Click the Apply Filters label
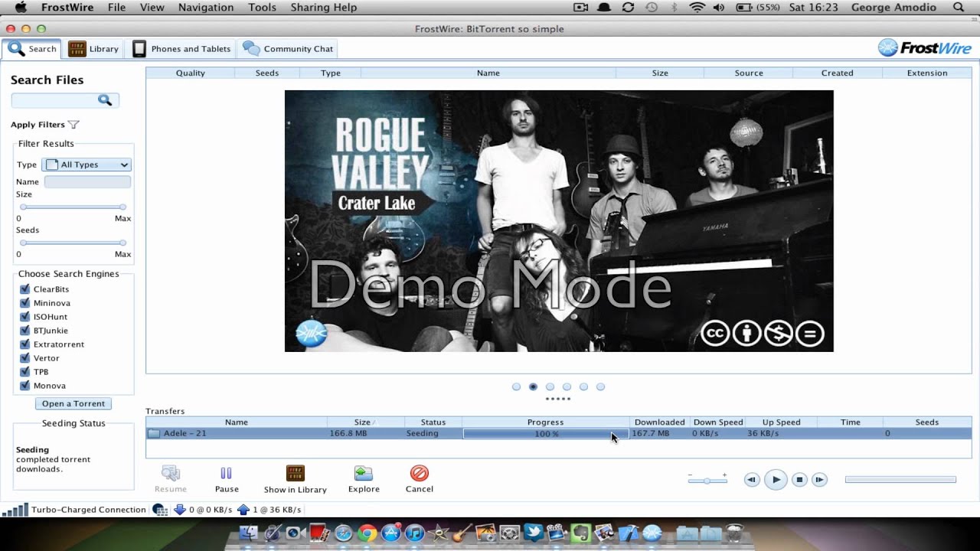This screenshot has width=980, height=551. (38, 125)
